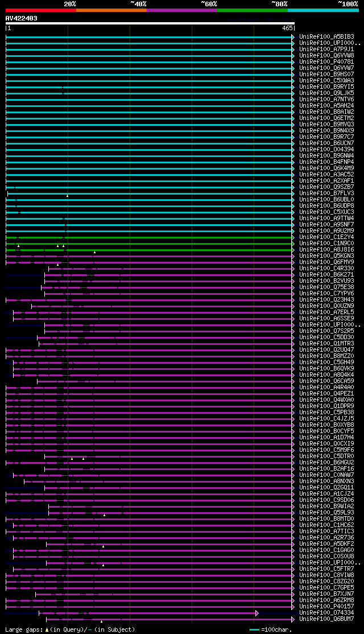Click the UniRef100_Q2UQ47 label
Image resolution: width=364 pixels, height=634 pixels.
point(327,350)
